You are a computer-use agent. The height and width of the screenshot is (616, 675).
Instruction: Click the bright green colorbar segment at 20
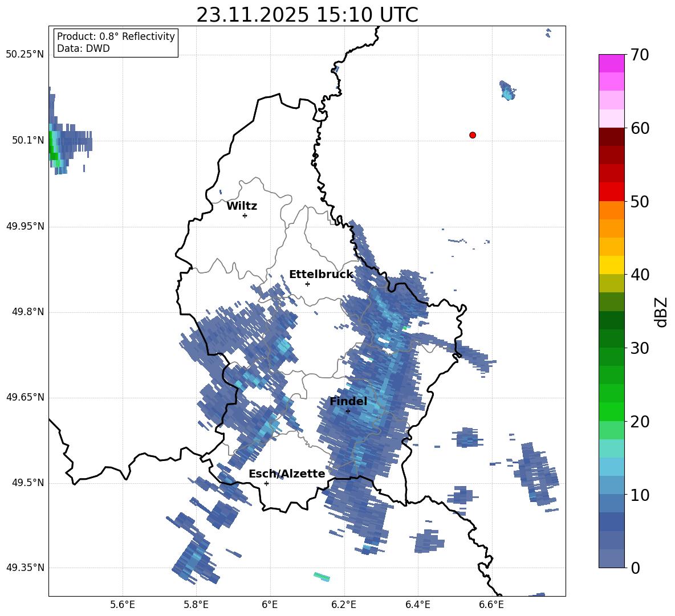[611, 412]
